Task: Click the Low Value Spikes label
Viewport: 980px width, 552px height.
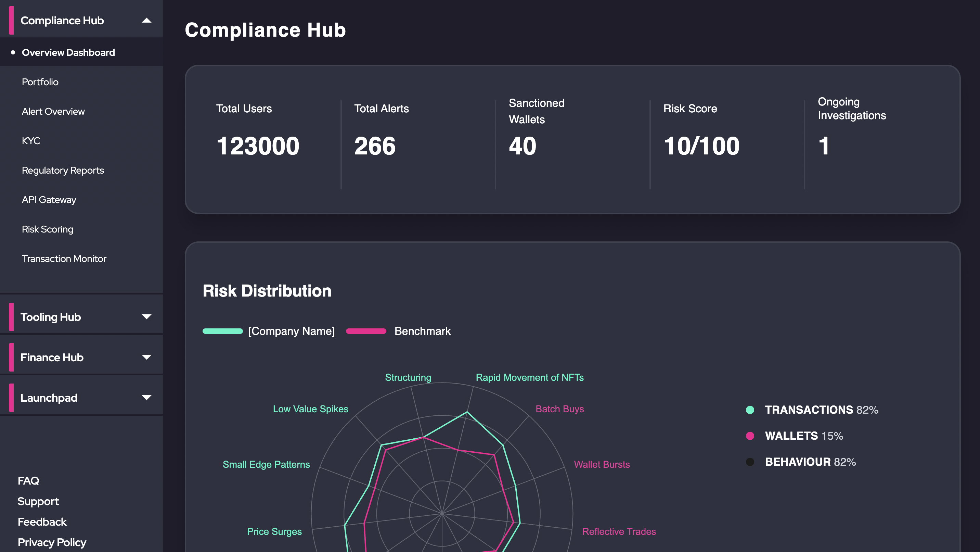Action: pyautogui.click(x=310, y=409)
